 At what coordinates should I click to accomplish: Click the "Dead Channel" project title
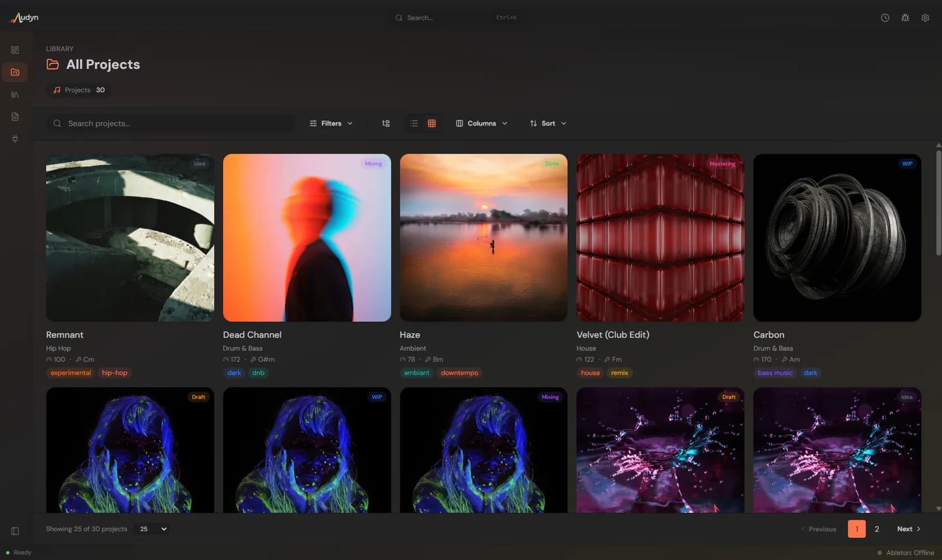point(252,335)
